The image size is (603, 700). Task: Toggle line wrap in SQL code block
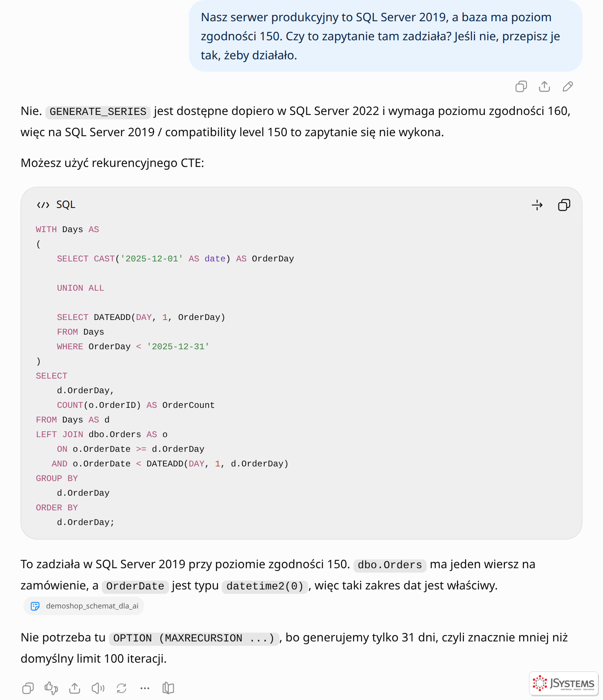click(x=537, y=205)
